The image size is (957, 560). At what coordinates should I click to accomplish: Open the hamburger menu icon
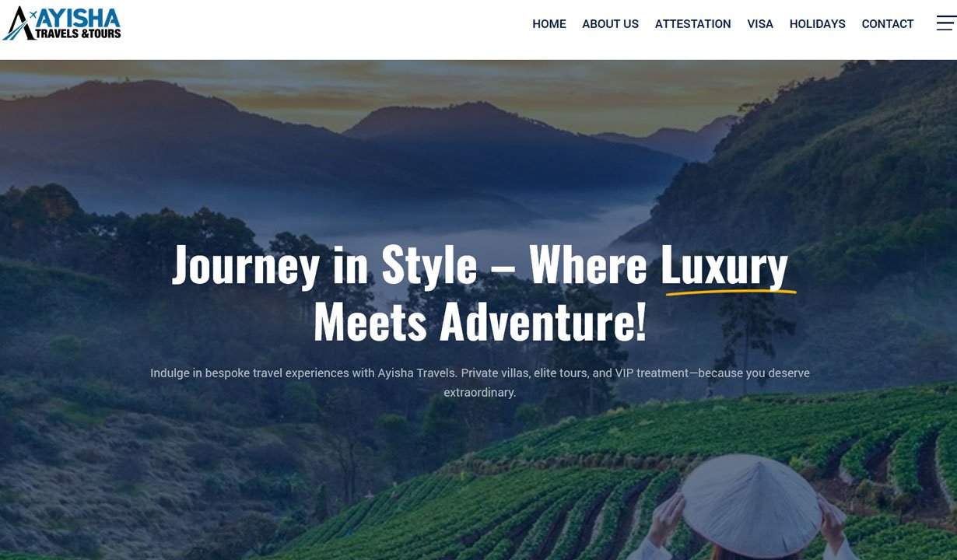pyautogui.click(x=945, y=23)
